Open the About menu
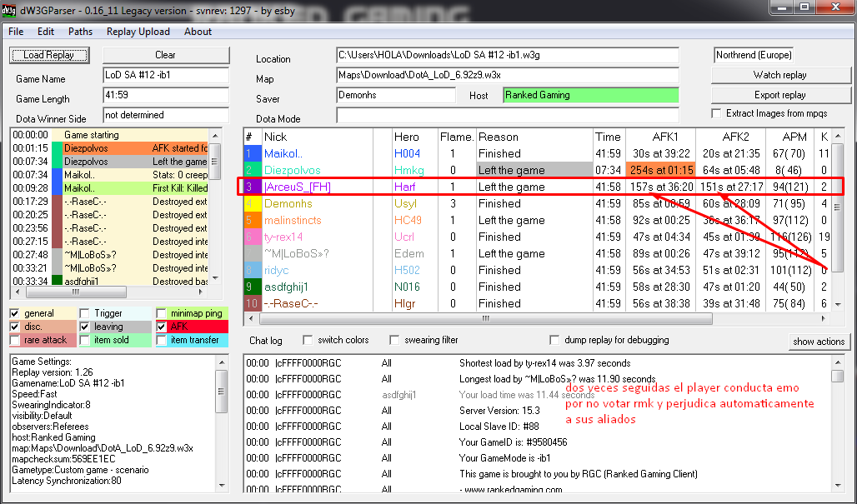This screenshot has width=857, height=504. (198, 32)
